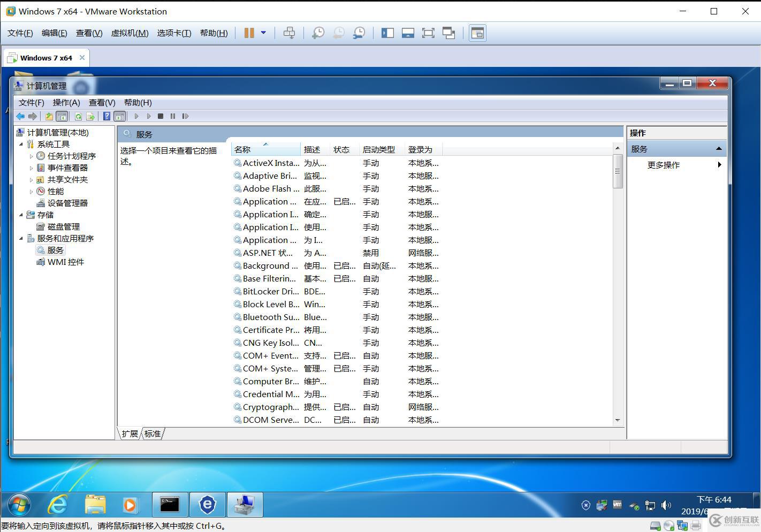Click the Back arrow in Computer Management toolbar

(20, 116)
